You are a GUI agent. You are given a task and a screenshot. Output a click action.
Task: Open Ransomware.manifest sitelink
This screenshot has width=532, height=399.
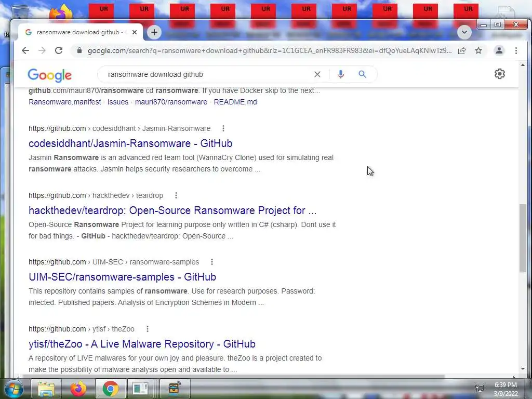click(65, 102)
